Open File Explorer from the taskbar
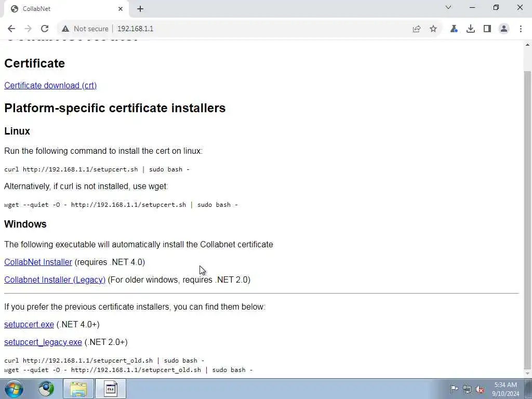 [x=78, y=389]
